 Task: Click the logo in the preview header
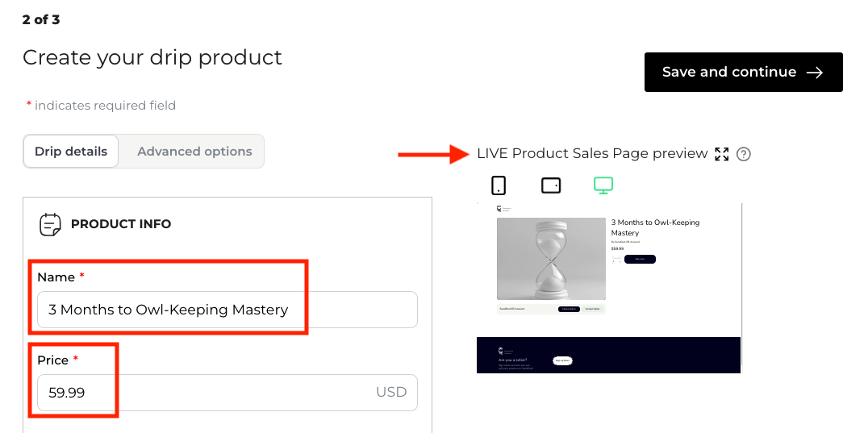(500, 209)
